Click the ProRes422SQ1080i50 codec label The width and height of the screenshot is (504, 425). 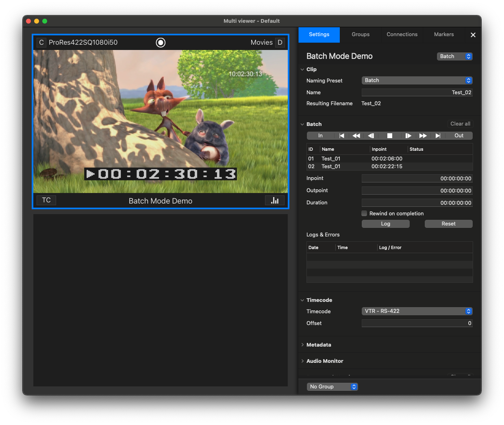coord(83,42)
